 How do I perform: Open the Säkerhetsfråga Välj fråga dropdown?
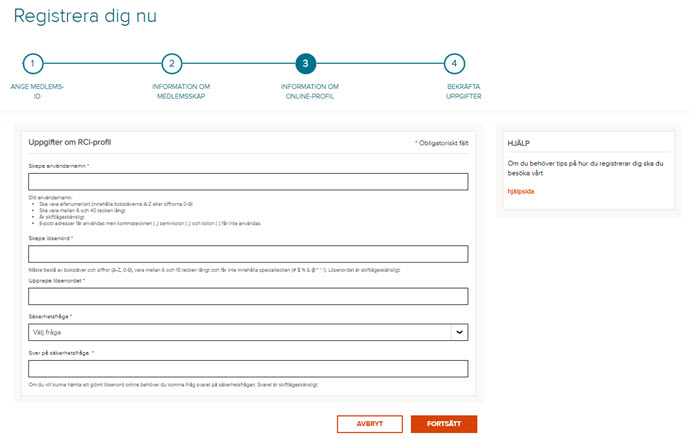click(248, 332)
